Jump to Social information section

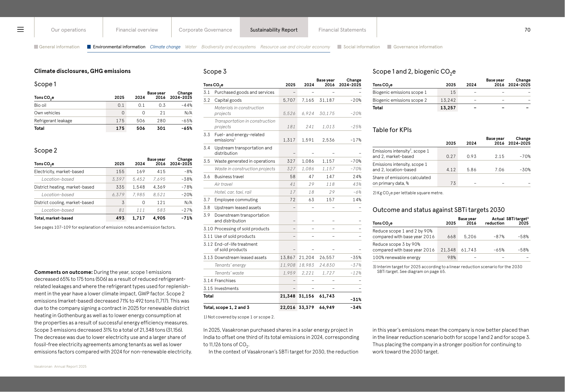361,47
